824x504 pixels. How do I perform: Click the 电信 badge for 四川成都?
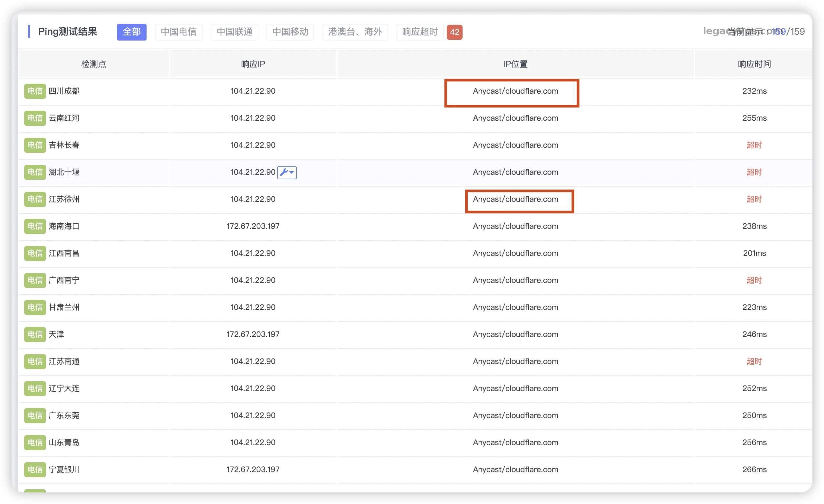(x=35, y=91)
